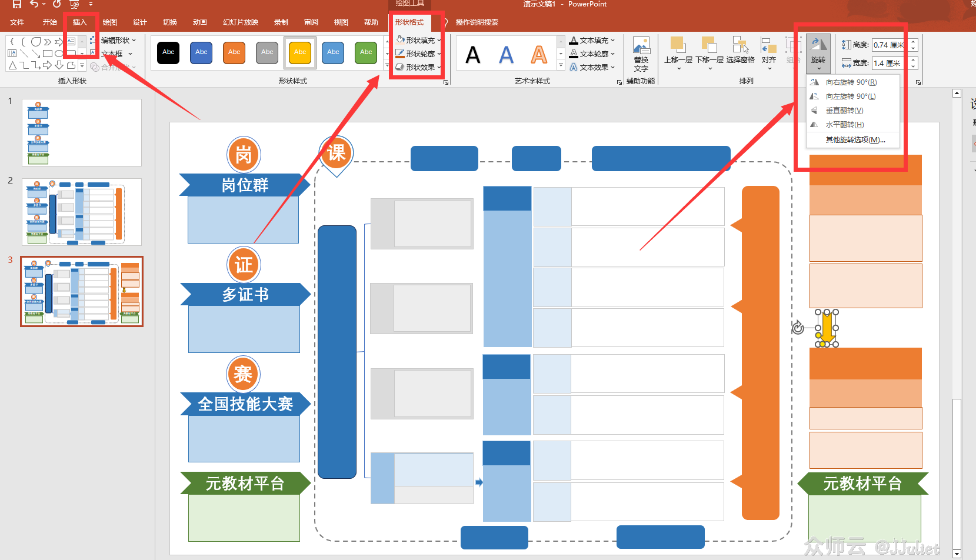
Task: Open the 文本填充 dropdown
Action: 592,40
